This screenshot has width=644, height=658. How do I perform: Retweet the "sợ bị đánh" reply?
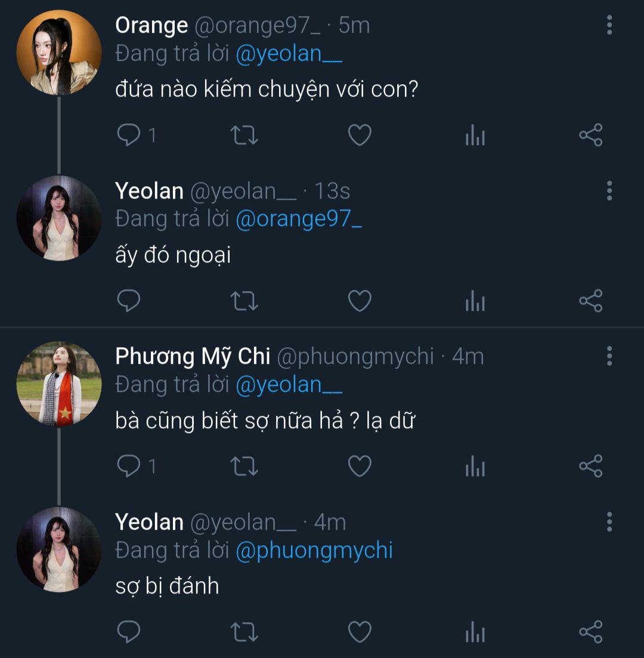(x=244, y=632)
